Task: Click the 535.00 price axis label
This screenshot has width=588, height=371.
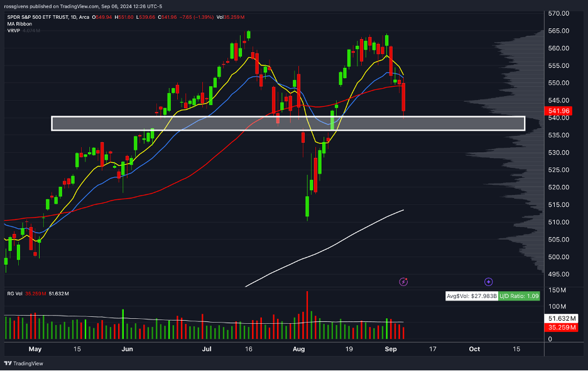Action: coord(558,135)
